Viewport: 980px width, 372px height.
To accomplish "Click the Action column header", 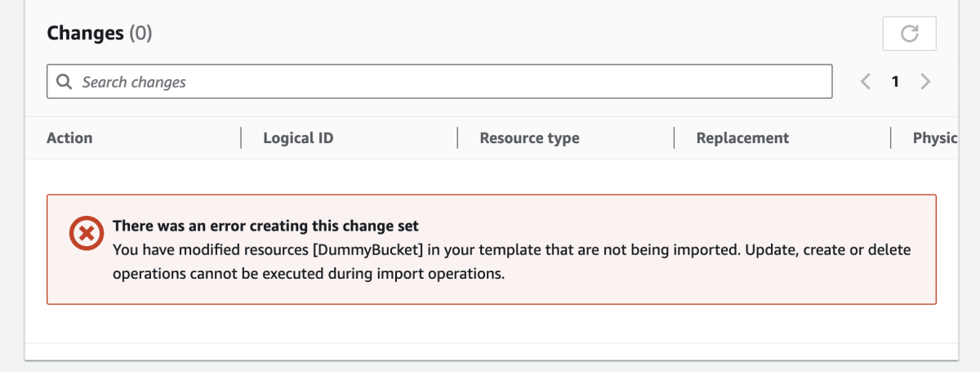I will point(69,138).
